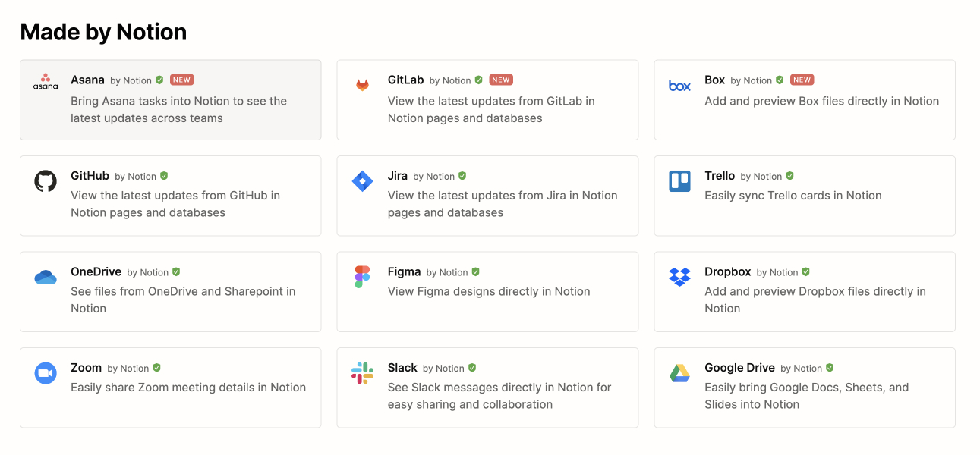
Task: Click the Trello board logo icon
Action: point(679,181)
